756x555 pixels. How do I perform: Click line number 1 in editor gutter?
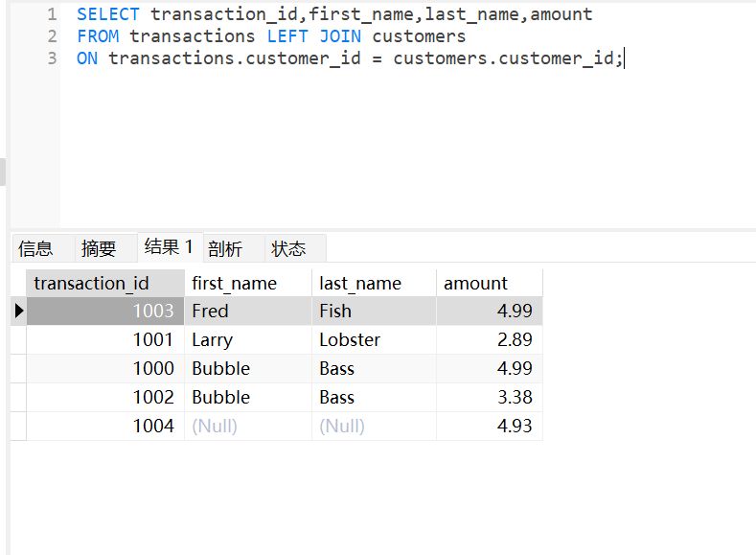click(52, 14)
